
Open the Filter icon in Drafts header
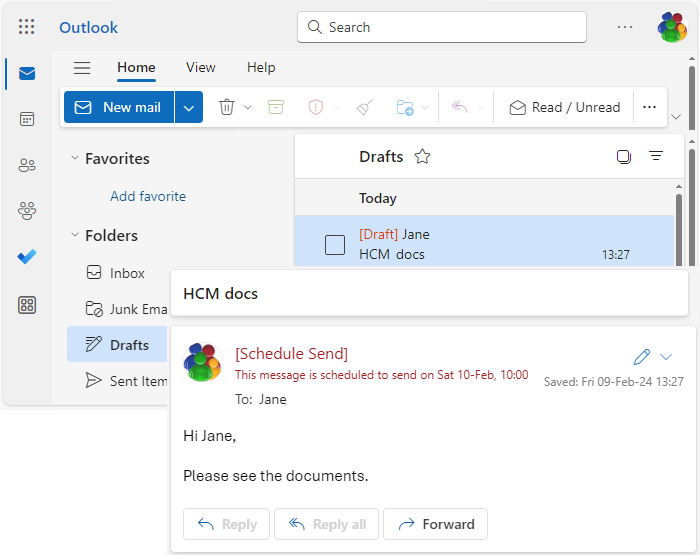point(656,156)
